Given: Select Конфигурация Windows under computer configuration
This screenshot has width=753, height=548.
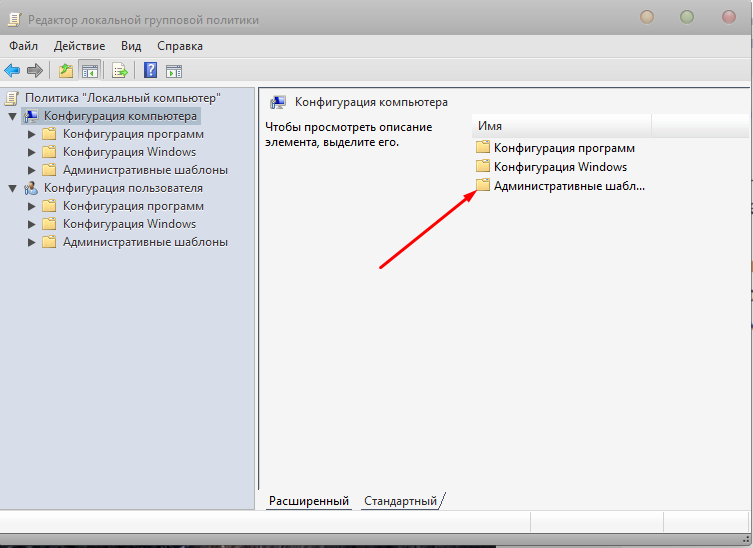Looking at the screenshot, I should 129,152.
